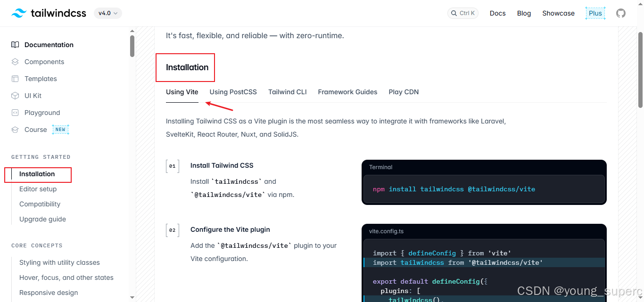Screen dimensions: 644x302
Task: Click the NEW badge beside Course
Action: tap(60, 130)
